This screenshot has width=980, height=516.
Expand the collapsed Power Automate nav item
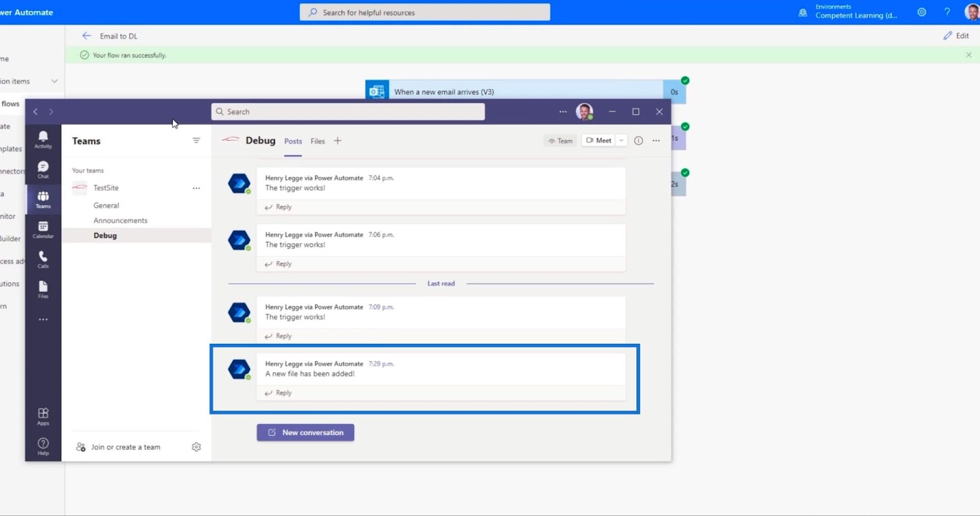click(55, 81)
